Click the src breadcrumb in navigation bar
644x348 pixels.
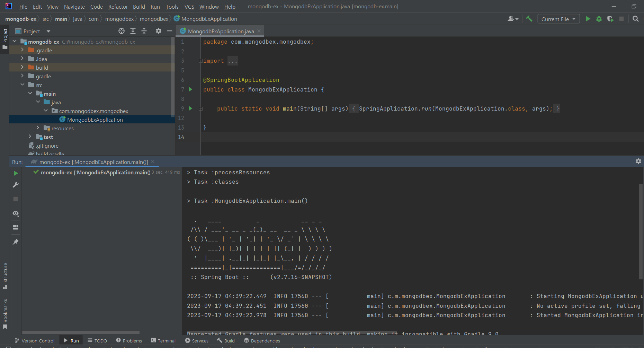[x=46, y=19]
